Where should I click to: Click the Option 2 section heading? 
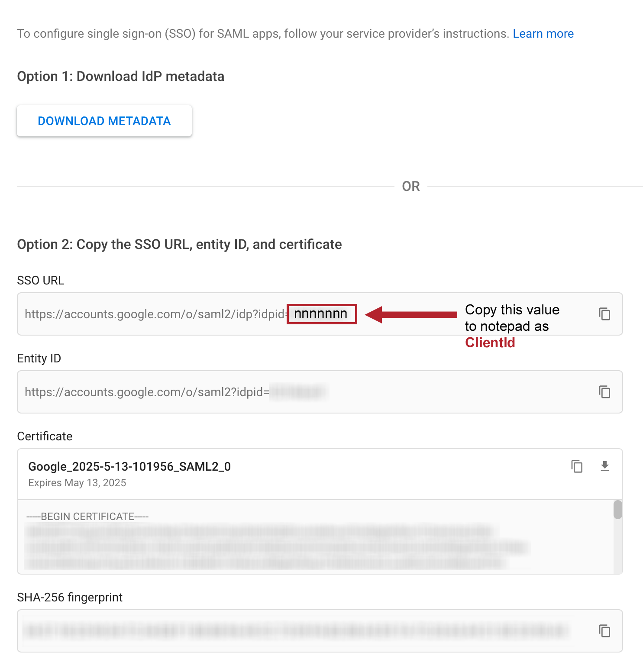pos(179,244)
